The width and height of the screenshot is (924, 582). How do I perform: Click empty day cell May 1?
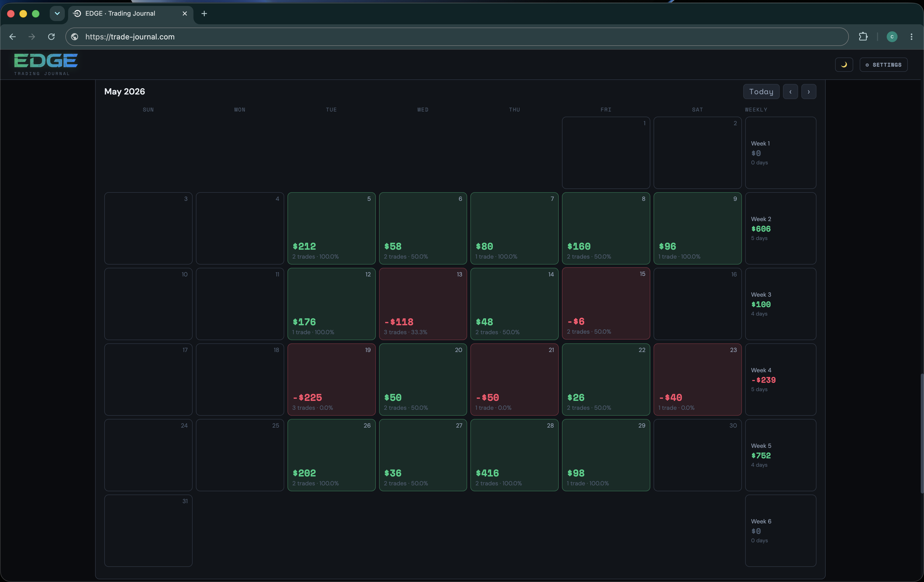[606, 153]
